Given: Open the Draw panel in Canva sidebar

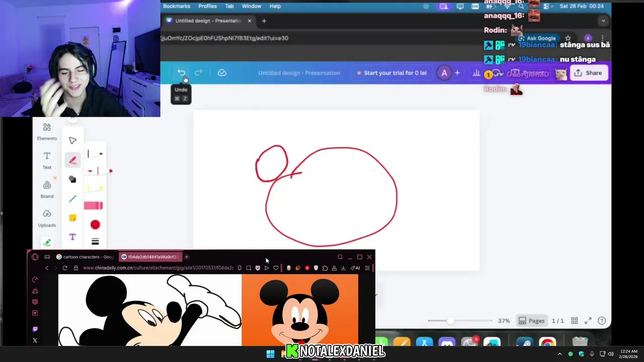Looking at the screenshot, I should pyautogui.click(x=47, y=243).
